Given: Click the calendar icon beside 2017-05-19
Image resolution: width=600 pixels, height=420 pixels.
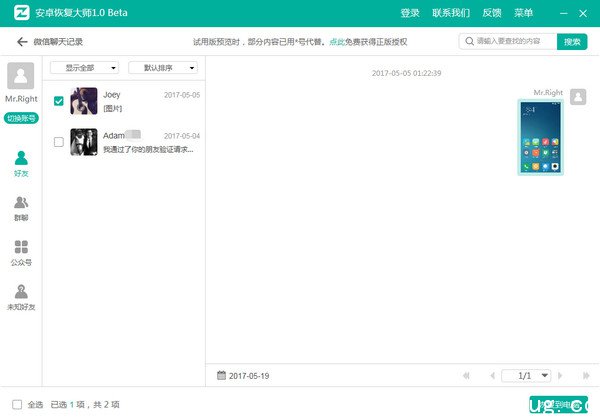Looking at the screenshot, I should (x=221, y=375).
